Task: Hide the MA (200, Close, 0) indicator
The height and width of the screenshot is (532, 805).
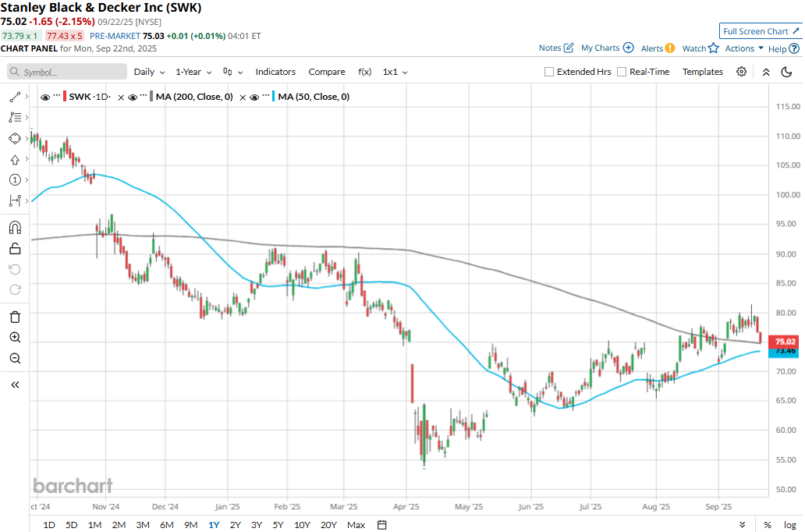Action: click(x=133, y=98)
